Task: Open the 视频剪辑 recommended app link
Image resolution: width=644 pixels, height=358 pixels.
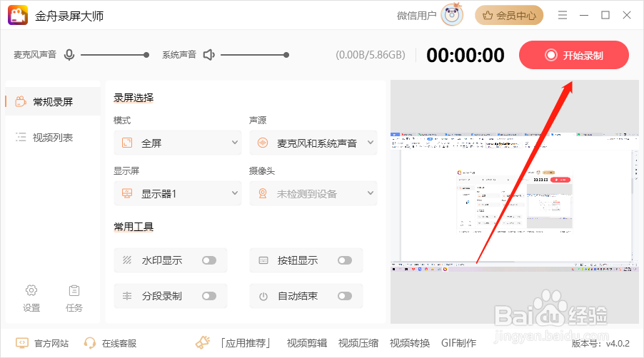Action: 307,343
